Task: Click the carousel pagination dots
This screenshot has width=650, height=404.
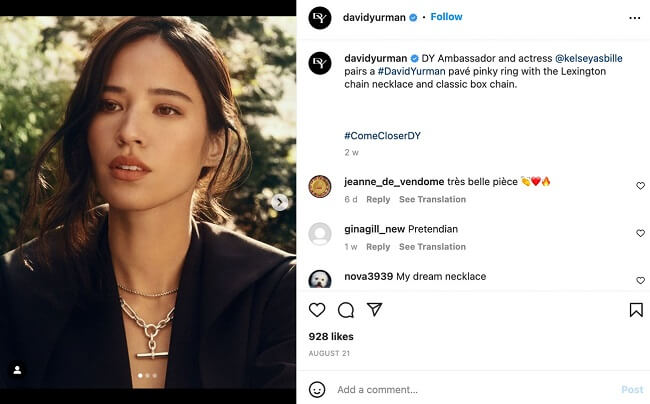Action: (147, 376)
